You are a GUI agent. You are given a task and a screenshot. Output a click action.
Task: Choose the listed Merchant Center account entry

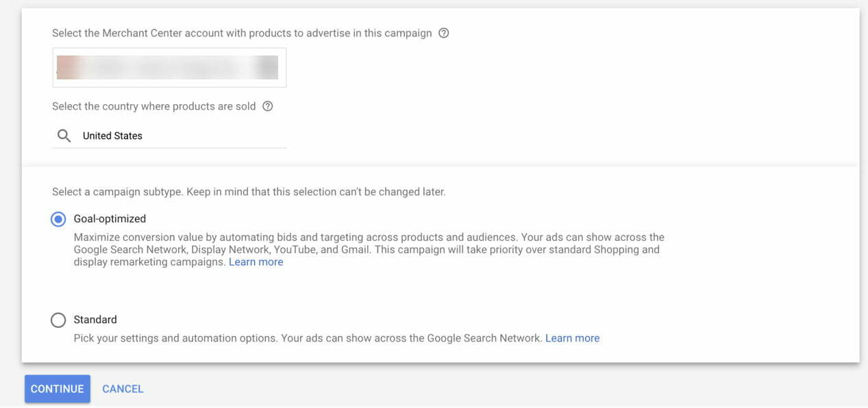(x=169, y=67)
